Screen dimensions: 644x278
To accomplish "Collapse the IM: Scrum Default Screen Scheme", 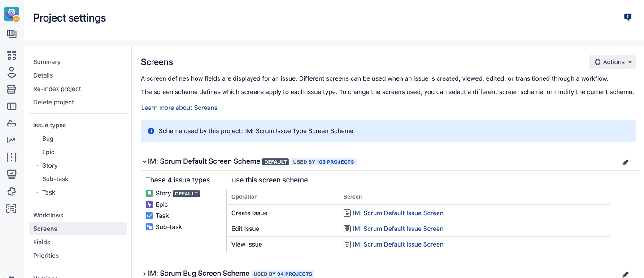I will (x=144, y=162).
